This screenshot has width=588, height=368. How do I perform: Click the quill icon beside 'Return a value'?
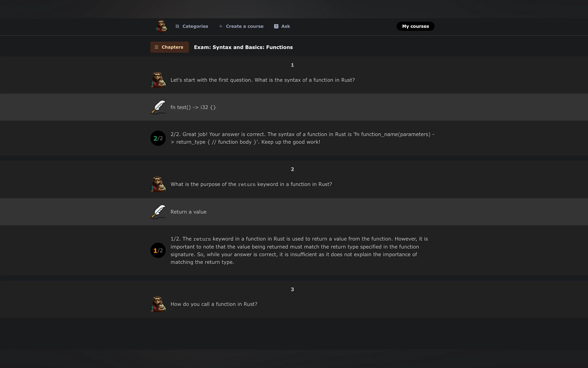(158, 212)
